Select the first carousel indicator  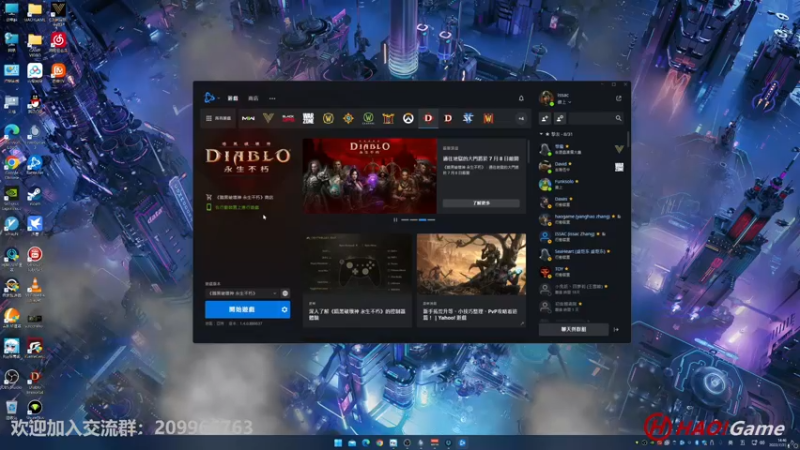[405, 220]
